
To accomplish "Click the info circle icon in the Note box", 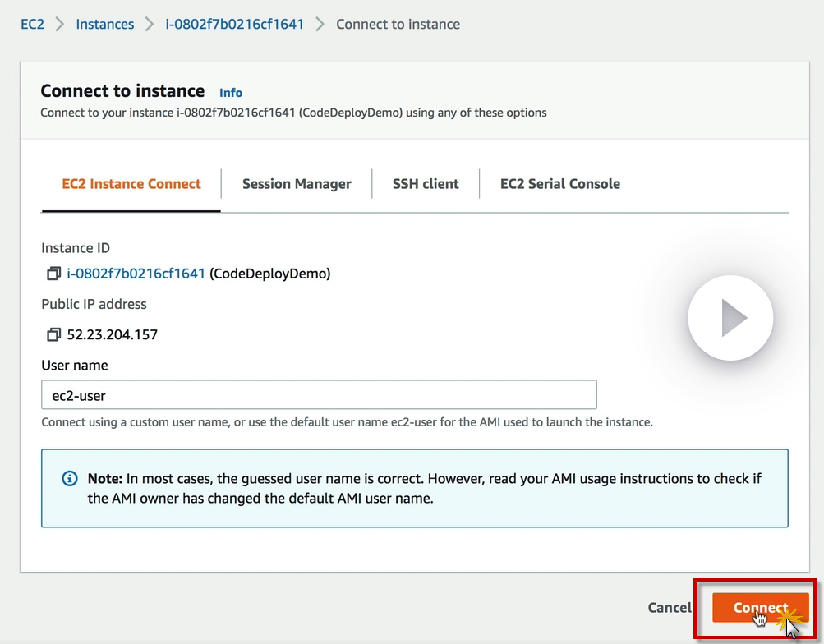I will 70,478.
